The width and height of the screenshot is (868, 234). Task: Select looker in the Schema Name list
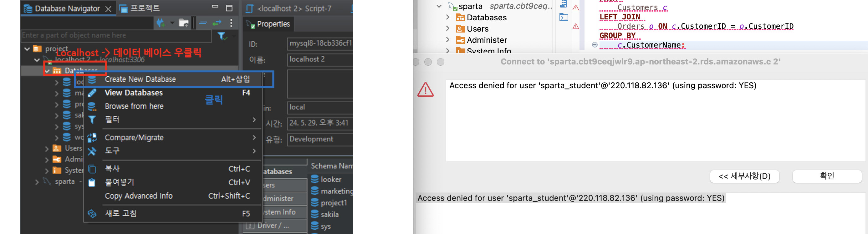(331, 180)
